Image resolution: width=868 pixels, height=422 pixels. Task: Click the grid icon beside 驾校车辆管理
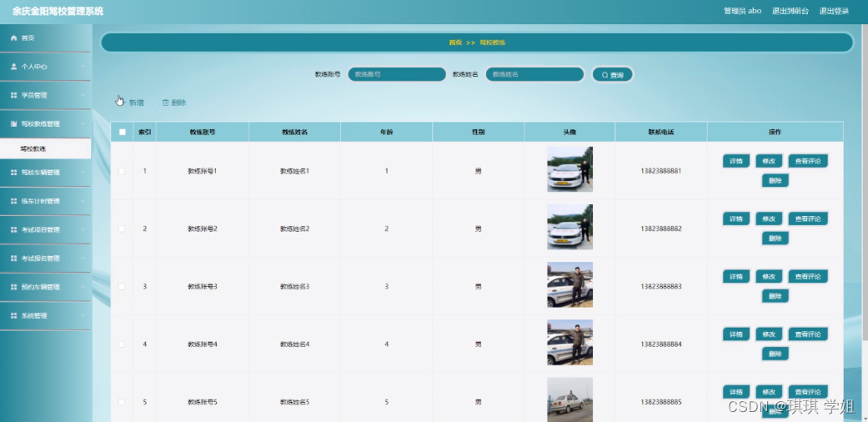14,173
